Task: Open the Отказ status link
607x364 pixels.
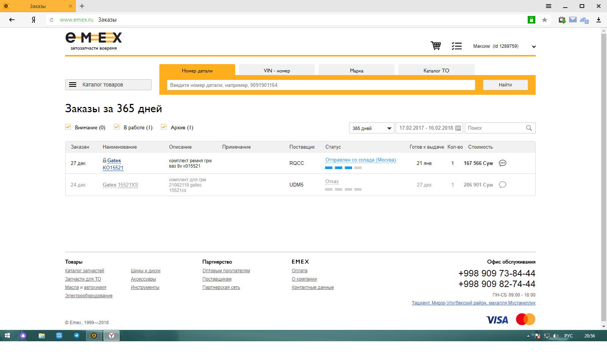Action: (x=332, y=181)
